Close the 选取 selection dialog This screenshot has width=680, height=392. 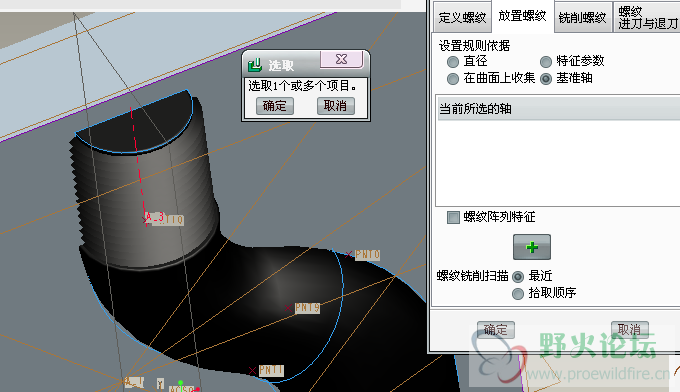coord(341,59)
